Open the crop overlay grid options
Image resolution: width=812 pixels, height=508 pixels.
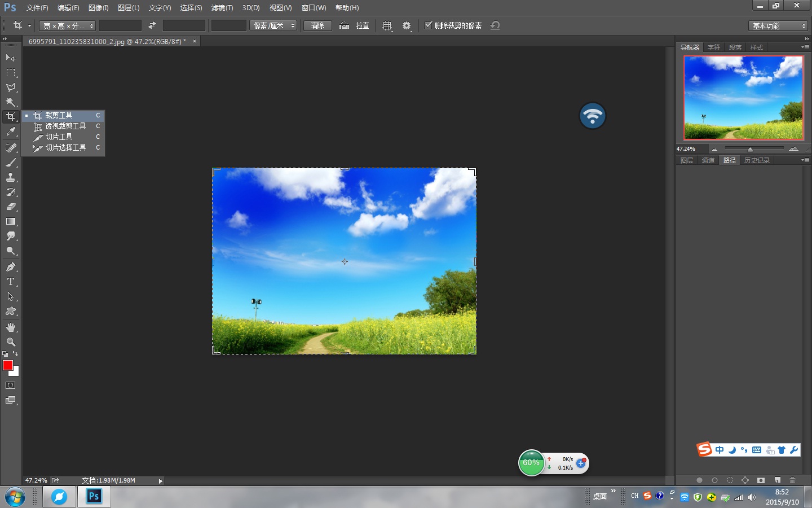coord(387,25)
